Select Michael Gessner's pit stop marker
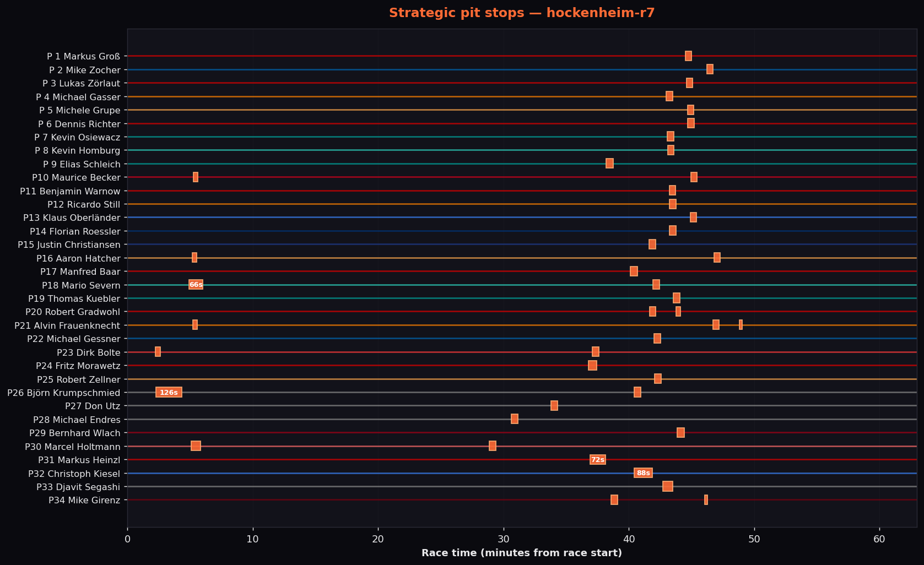This screenshot has height=565, width=924. click(657, 339)
